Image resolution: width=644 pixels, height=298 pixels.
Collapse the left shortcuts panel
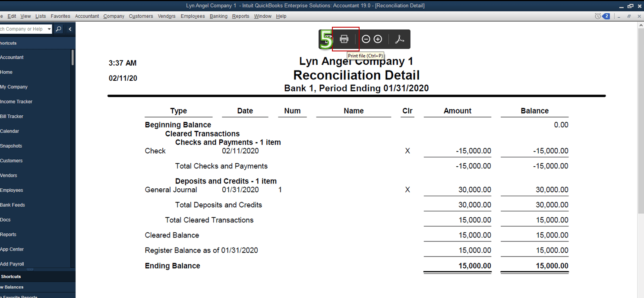70,29
